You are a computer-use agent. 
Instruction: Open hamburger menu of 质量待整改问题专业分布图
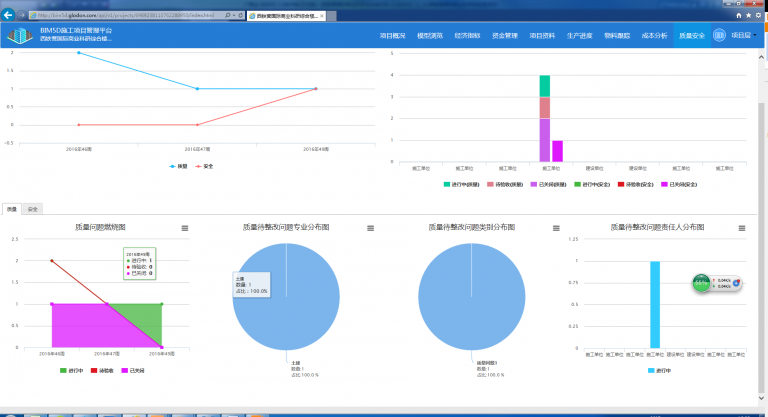[369, 229]
